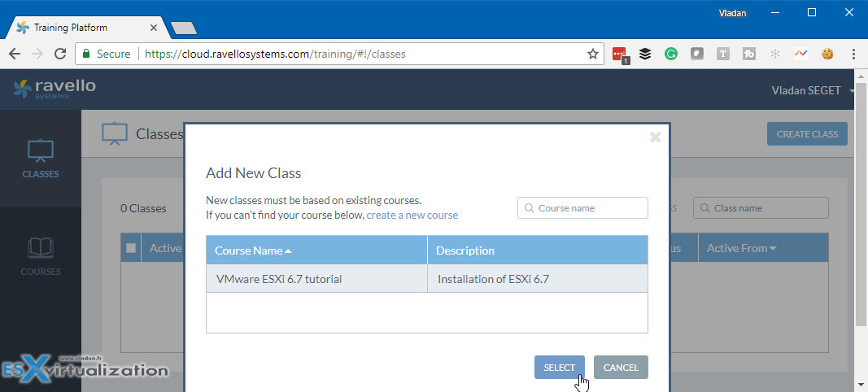Click the magnifier in Course name search
868x392 pixels.
coord(530,208)
